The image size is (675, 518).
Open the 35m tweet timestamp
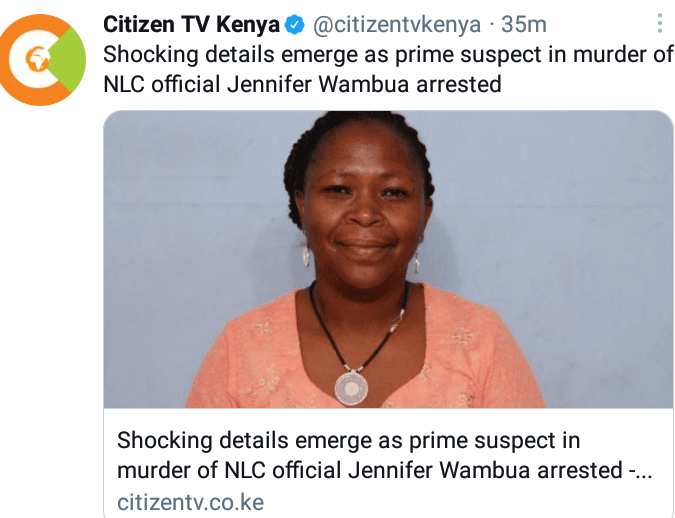click(524, 24)
